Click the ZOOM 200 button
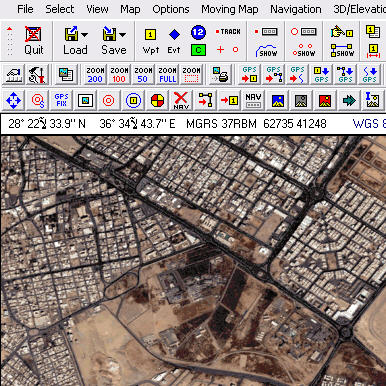 point(95,75)
